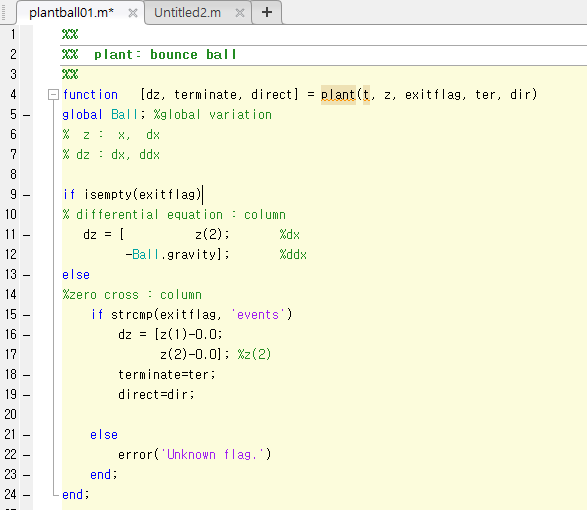The width and height of the screenshot is (587, 510).
Task: Click the '%dx' comment on line 11
Action: pyautogui.click(x=289, y=235)
